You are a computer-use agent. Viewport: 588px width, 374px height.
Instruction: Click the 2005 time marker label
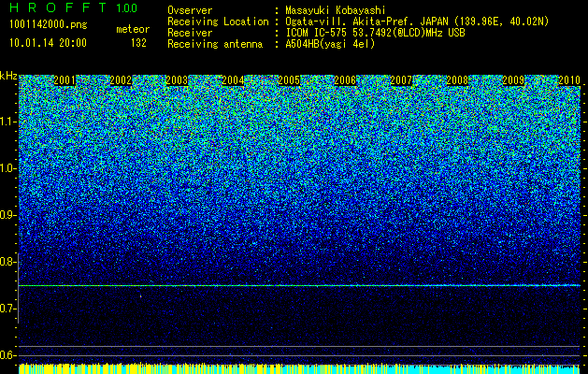(x=289, y=80)
